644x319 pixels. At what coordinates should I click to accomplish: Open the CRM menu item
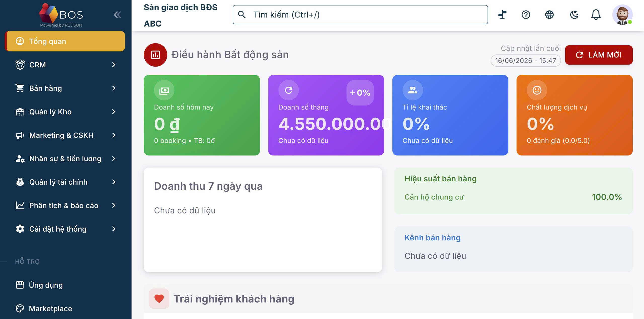pyautogui.click(x=65, y=65)
